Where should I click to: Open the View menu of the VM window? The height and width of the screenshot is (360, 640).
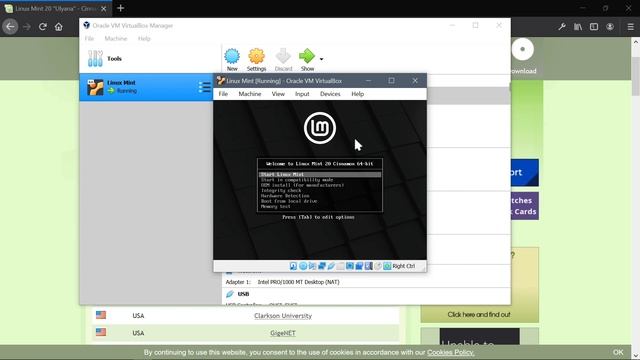pos(278,94)
